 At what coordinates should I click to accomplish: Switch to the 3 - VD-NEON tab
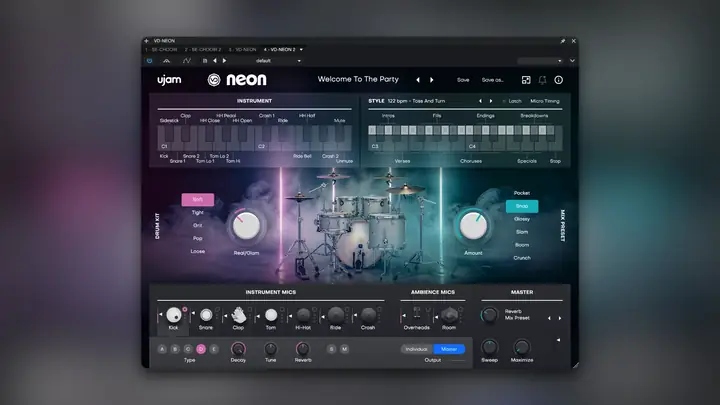(x=242, y=50)
